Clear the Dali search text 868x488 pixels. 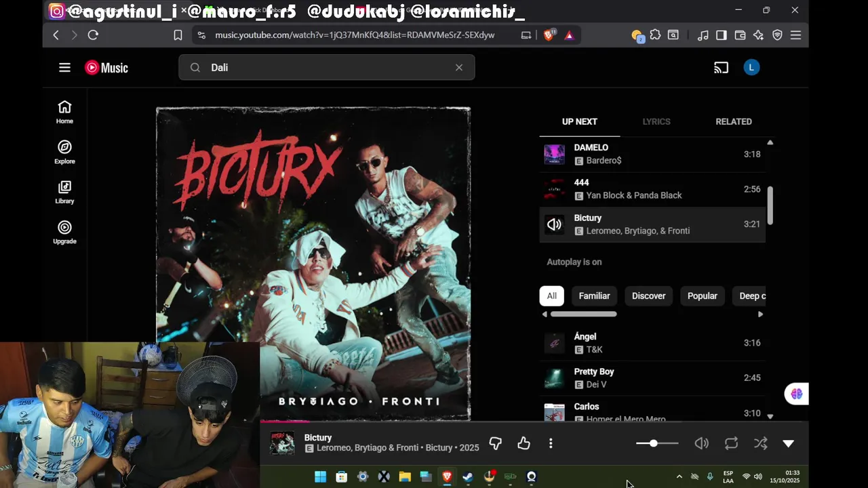(459, 68)
